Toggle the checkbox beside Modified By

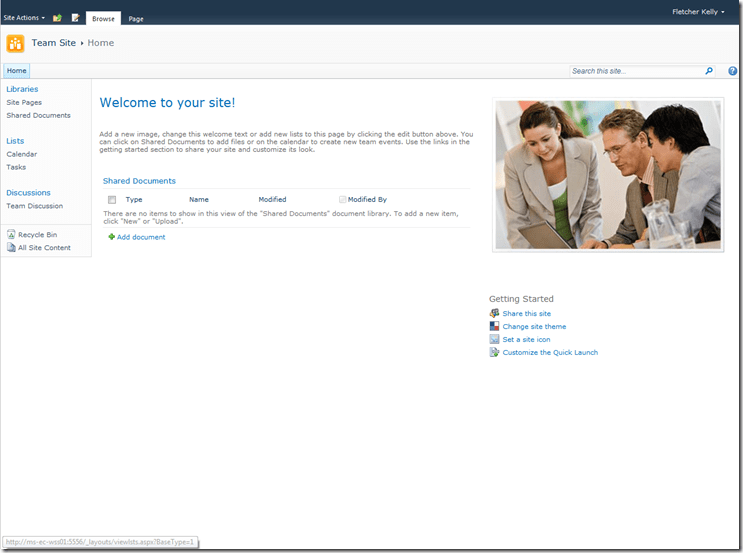[x=342, y=199]
